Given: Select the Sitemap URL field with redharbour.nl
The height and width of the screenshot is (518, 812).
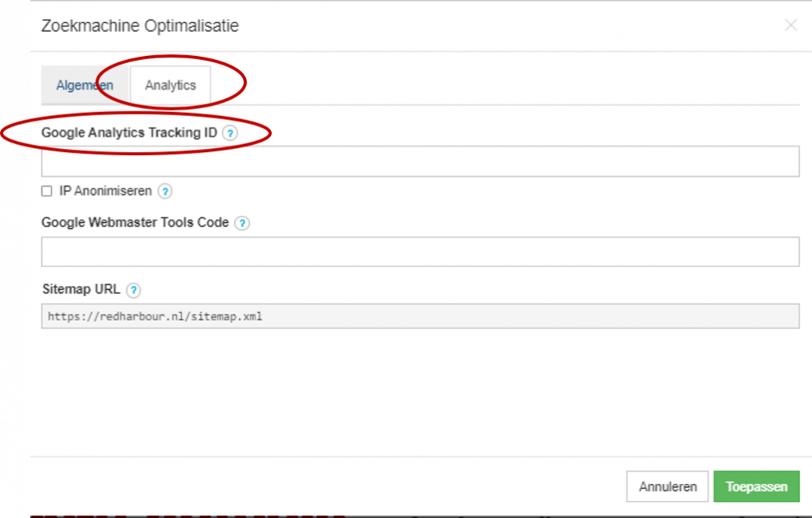Looking at the screenshot, I should 420,316.
